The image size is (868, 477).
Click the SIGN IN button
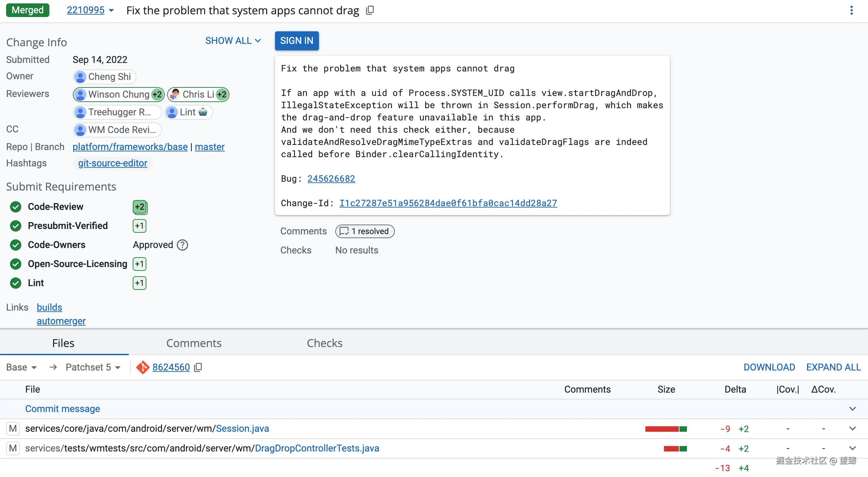coord(296,41)
